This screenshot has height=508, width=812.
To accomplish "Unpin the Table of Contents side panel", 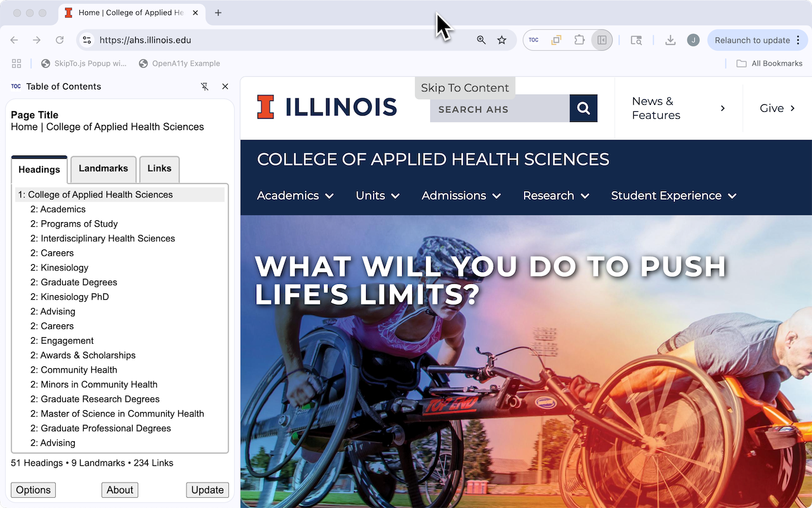I will click(x=204, y=86).
